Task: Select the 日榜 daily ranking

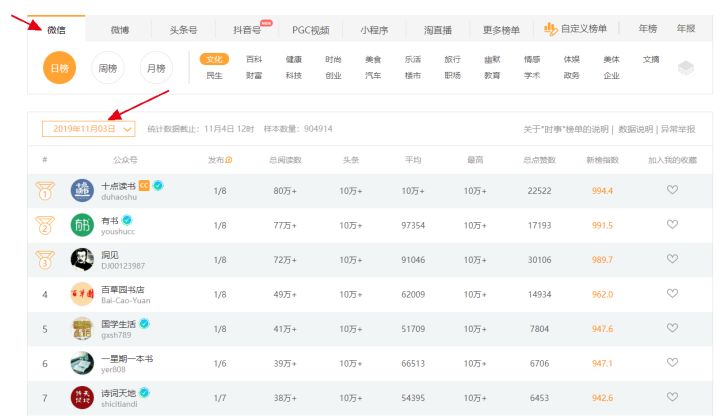Action: pyautogui.click(x=59, y=68)
